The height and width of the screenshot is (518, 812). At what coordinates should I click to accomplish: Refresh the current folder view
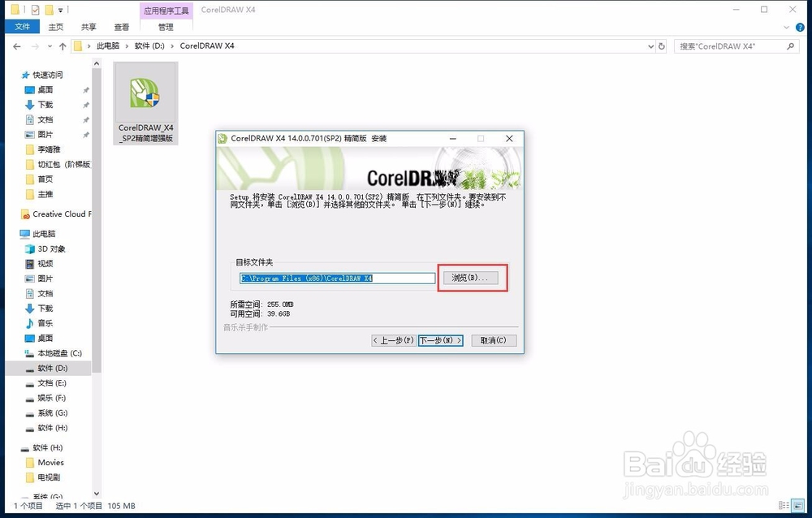661,46
